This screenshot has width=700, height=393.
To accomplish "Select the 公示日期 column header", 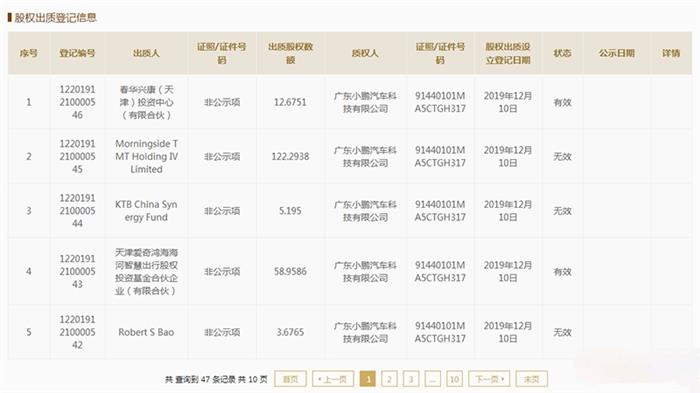I will (x=617, y=53).
